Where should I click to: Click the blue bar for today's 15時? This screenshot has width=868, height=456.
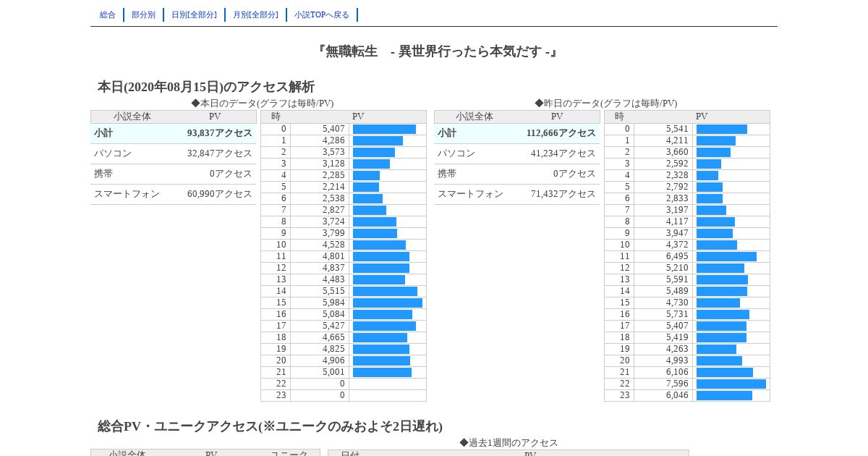coord(388,303)
